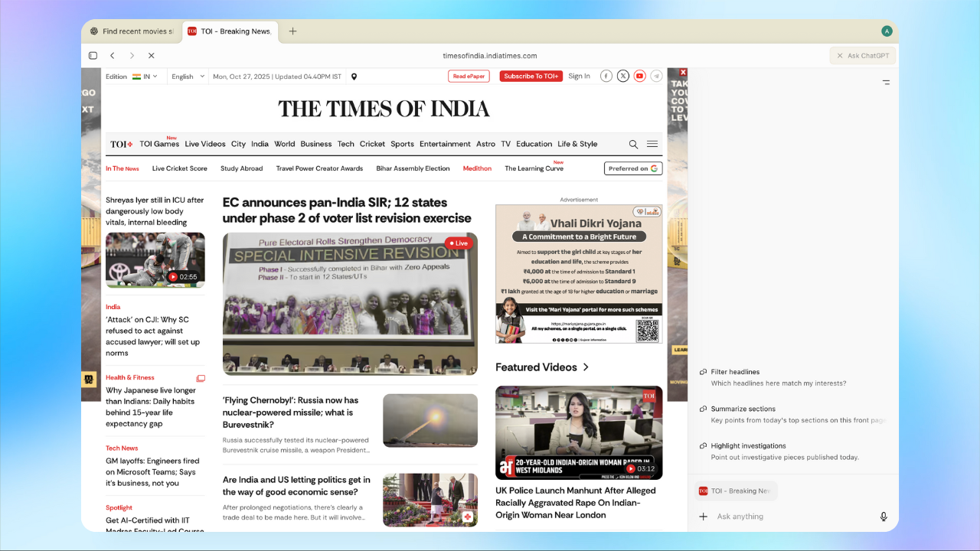Expand the Edition IN dropdown
The height and width of the screenshot is (551, 980).
click(x=145, y=77)
